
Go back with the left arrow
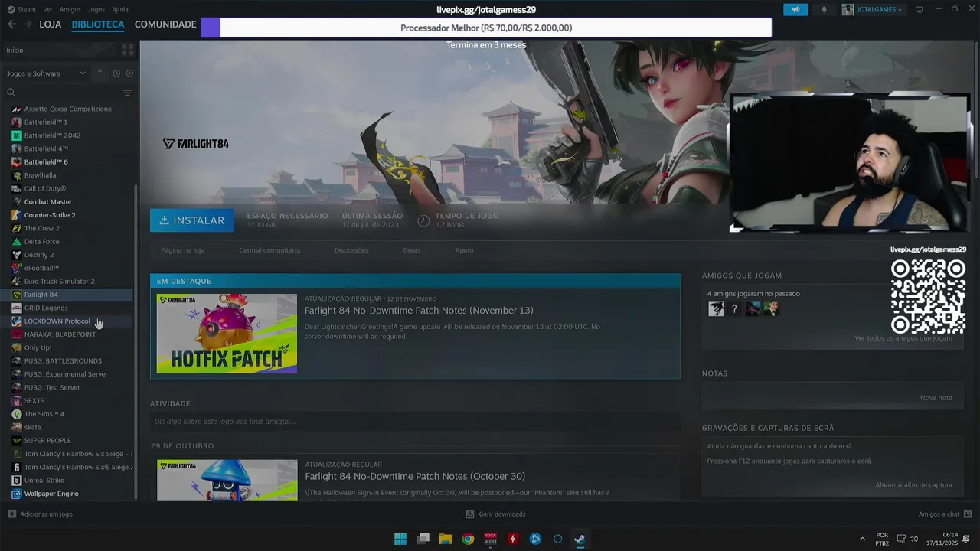point(11,24)
